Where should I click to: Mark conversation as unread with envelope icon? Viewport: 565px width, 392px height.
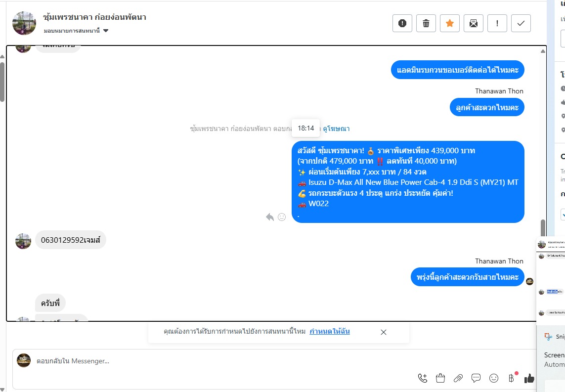click(474, 23)
